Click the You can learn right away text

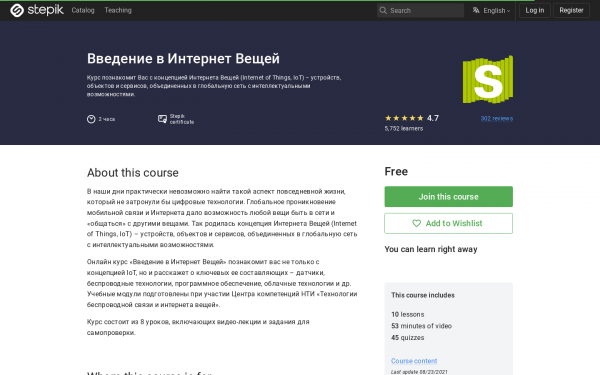pos(431,249)
